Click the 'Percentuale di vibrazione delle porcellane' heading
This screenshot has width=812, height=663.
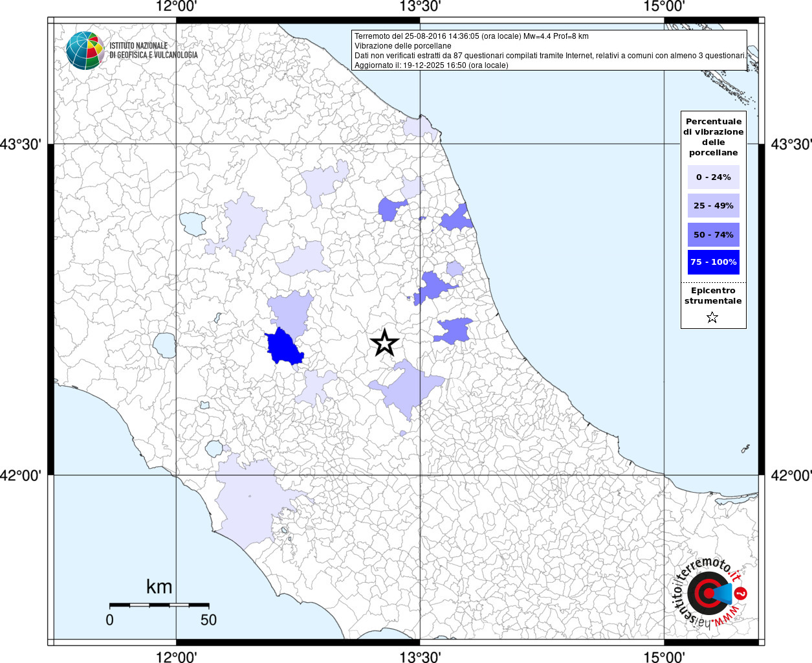(x=713, y=137)
